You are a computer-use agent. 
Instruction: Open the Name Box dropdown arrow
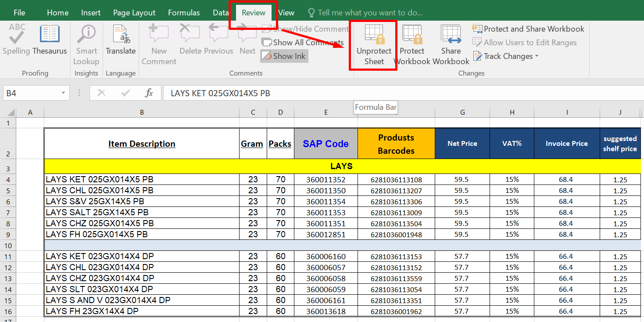pos(63,93)
